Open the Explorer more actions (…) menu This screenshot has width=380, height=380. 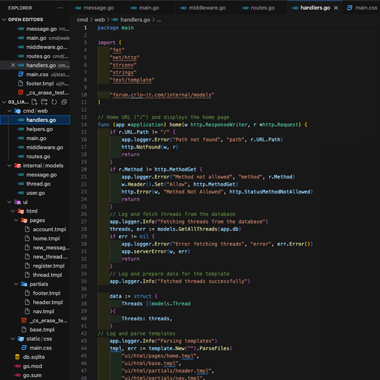pyautogui.click(x=60, y=8)
